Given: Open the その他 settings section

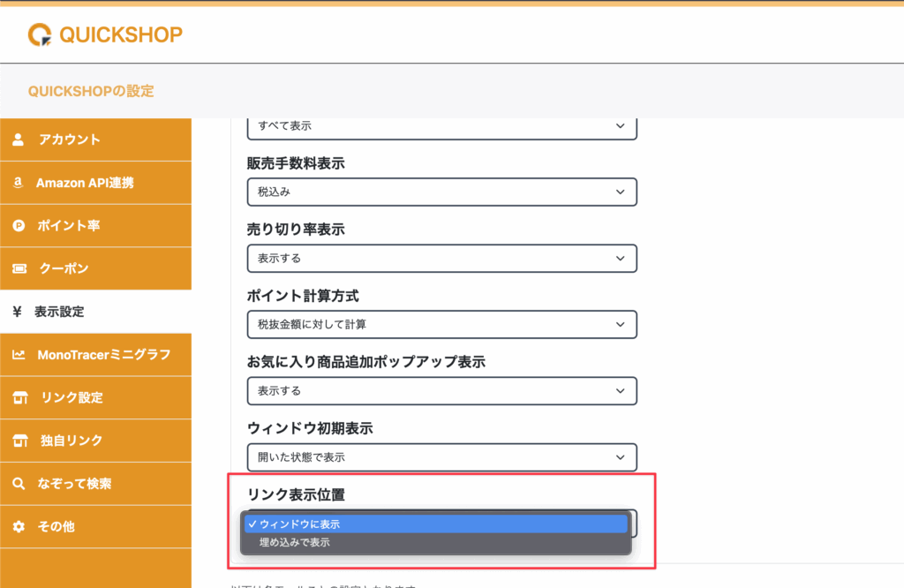Looking at the screenshot, I should click(x=95, y=527).
